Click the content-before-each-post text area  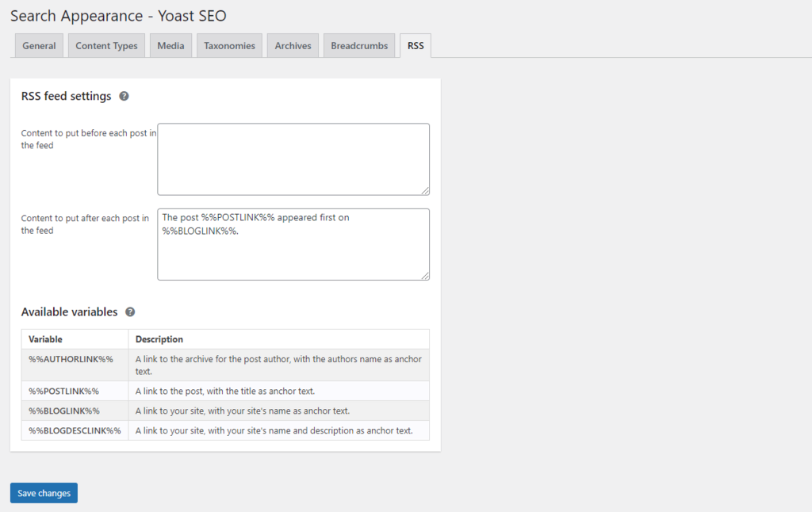[x=293, y=159]
